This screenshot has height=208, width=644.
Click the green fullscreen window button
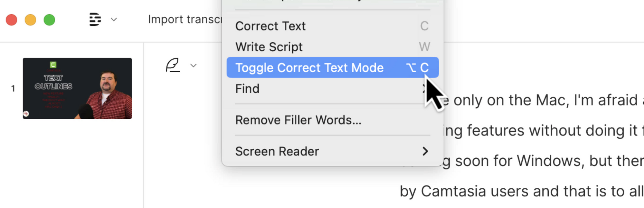click(x=50, y=20)
